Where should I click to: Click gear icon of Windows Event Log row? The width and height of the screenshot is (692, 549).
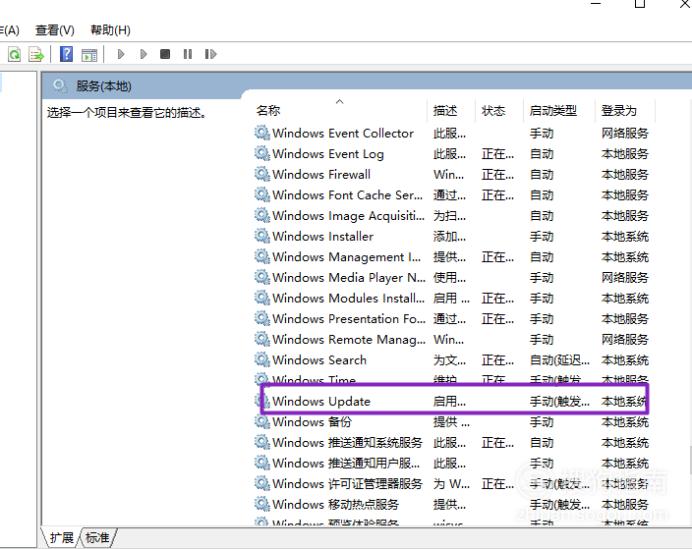click(262, 153)
